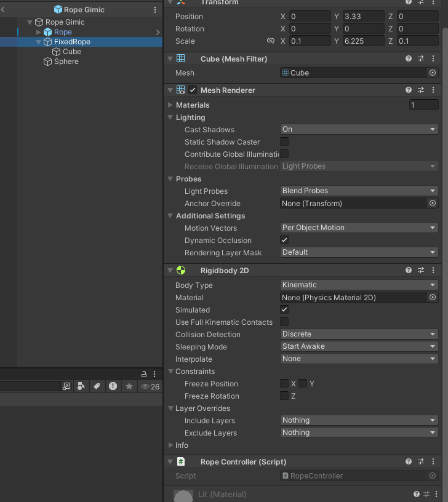Open Rope Controller more options menu
The width and height of the screenshot is (448, 502).
click(x=433, y=461)
